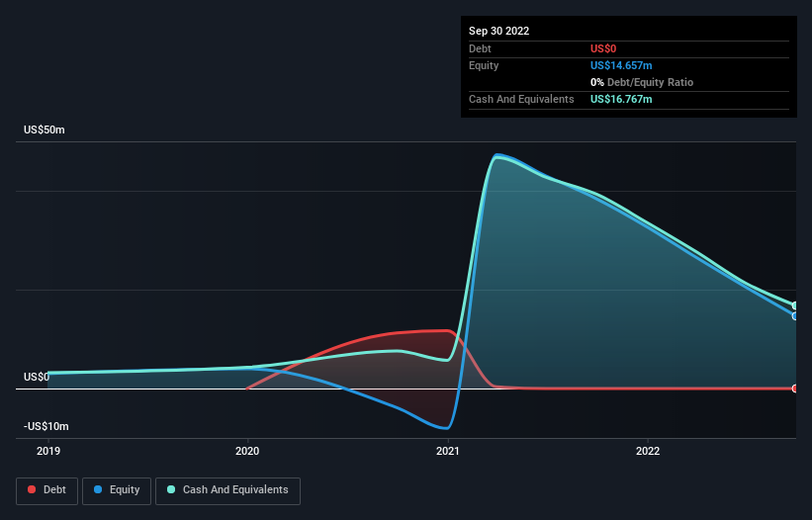Click the 2022 x-axis label
Image resolution: width=812 pixels, height=520 pixels.
(648, 451)
